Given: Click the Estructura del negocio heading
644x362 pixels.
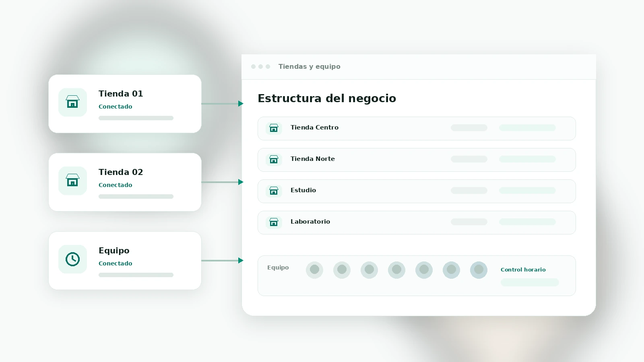Looking at the screenshot, I should point(327,99).
